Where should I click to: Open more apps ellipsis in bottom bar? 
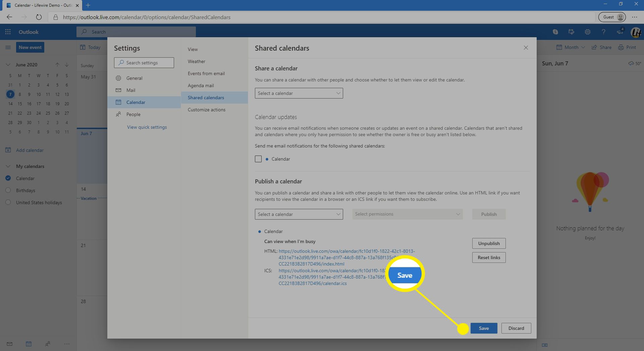click(67, 344)
